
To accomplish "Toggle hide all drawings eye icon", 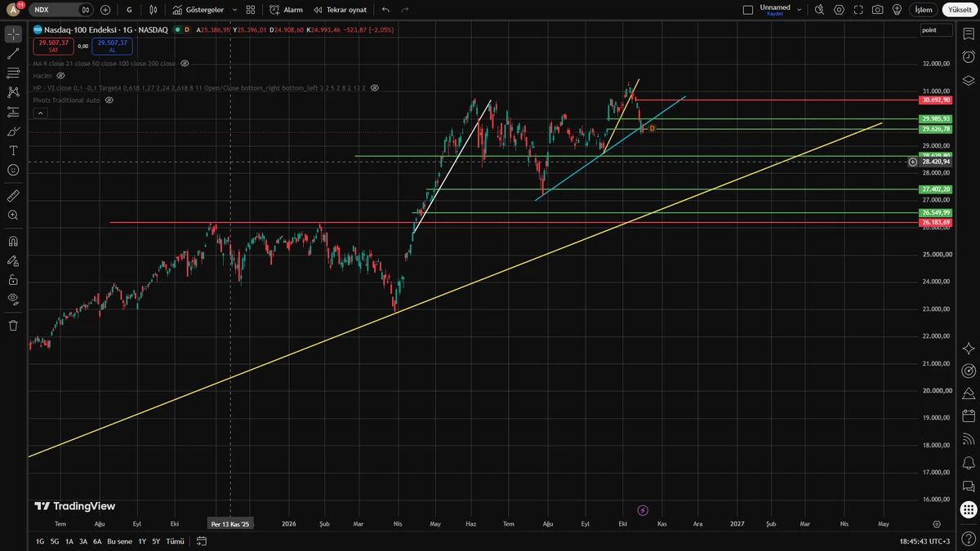I will coord(13,299).
